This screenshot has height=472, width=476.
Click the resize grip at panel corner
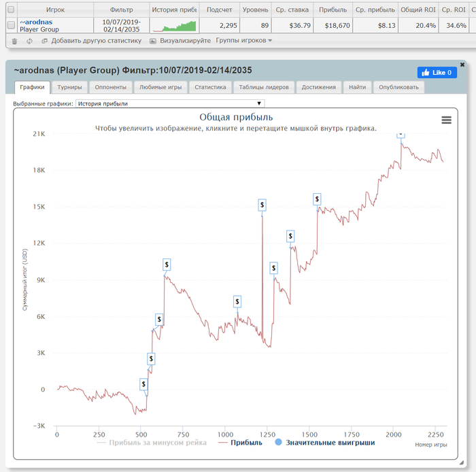tap(462, 462)
